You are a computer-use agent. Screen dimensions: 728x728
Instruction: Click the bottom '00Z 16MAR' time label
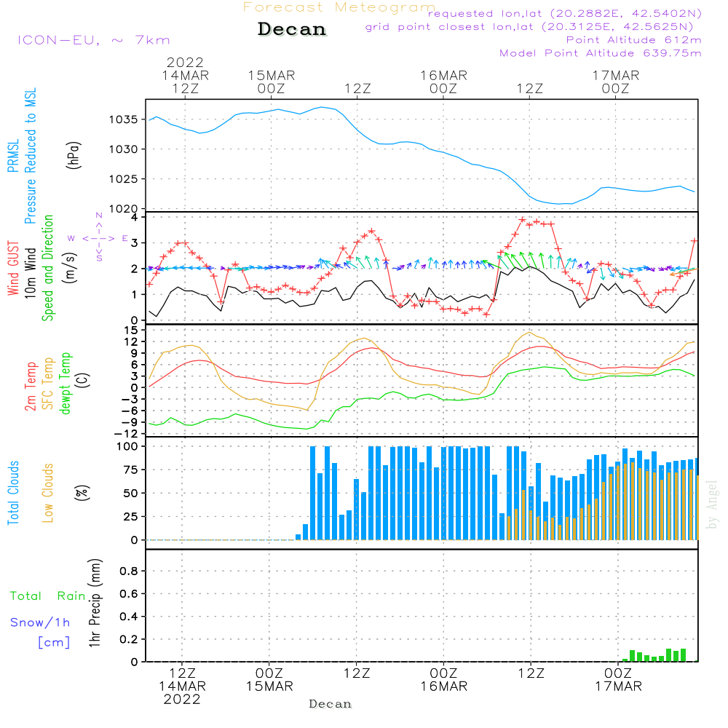tap(444, 680)
